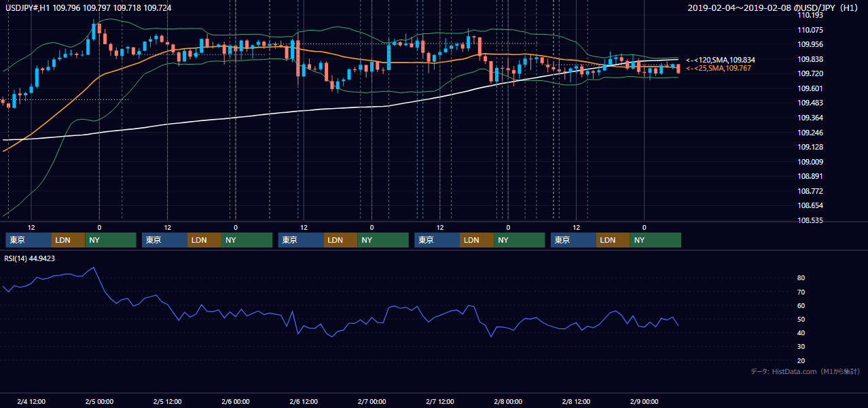This screenshot has height=408, width=868.
Task: Click price axis label 109.601
Action: 810,88
